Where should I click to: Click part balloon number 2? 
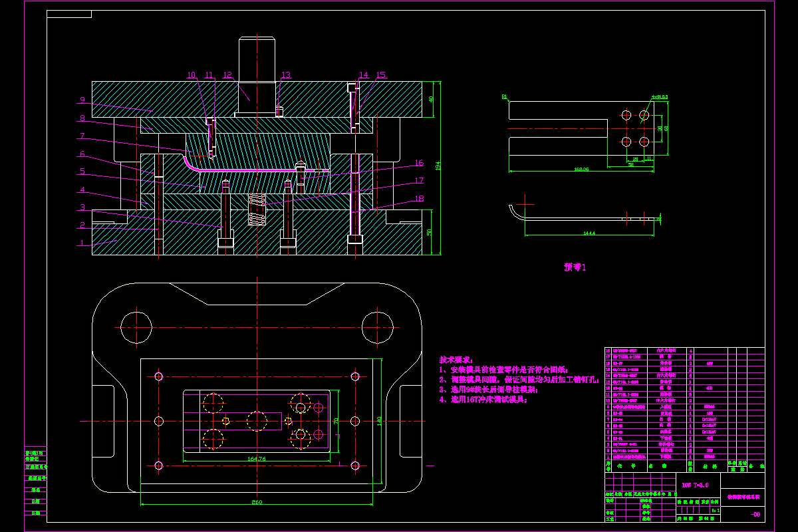point(82,225)
